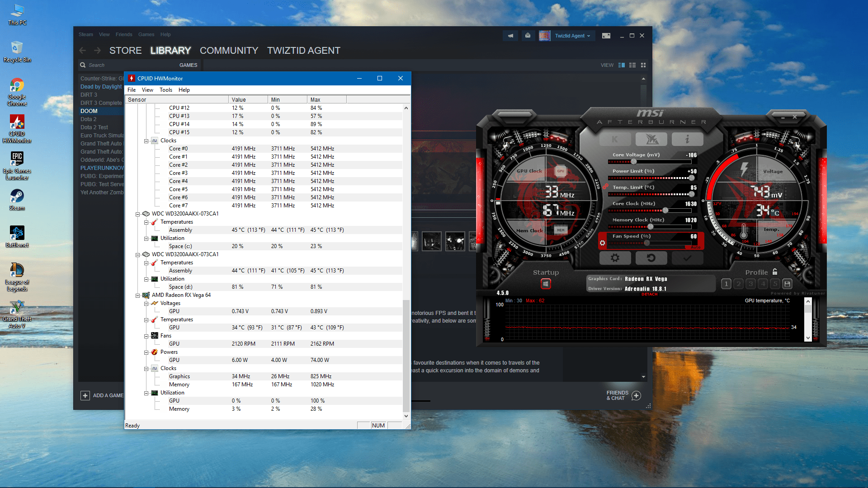The width and height of the screenshot is (868, 488).
Task: Click the MEM chip icon on clock gauge
Action: (561, 230)
